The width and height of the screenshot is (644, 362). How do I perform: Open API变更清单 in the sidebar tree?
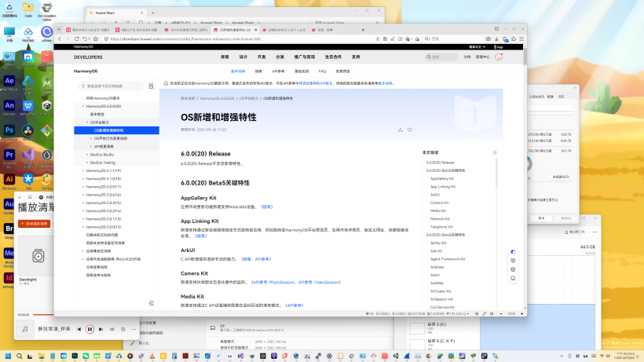104,147
